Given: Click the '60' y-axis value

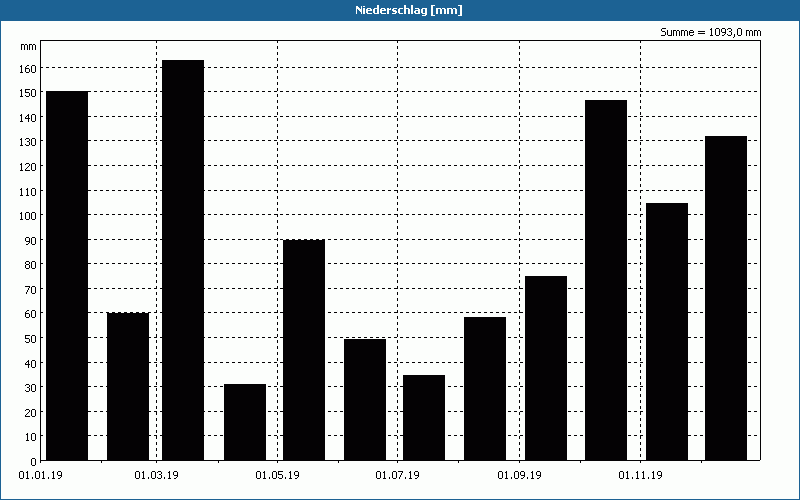Looking at the screenshot, I should [x=31, y=314].
